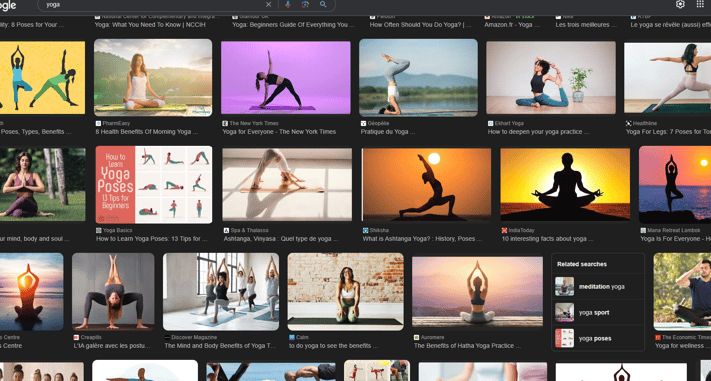Screen dimensions: 711x381
Task: Click the meditation yoga related thumbnail
Action: pos(565,287)
